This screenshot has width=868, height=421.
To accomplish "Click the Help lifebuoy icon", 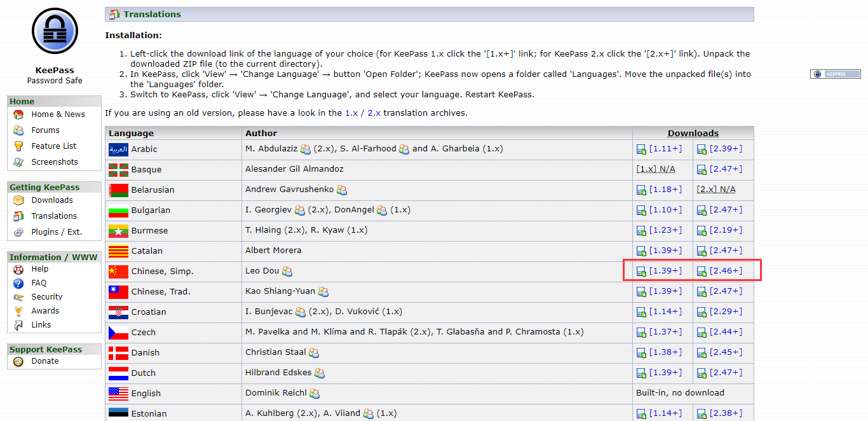I will (18, 269).
